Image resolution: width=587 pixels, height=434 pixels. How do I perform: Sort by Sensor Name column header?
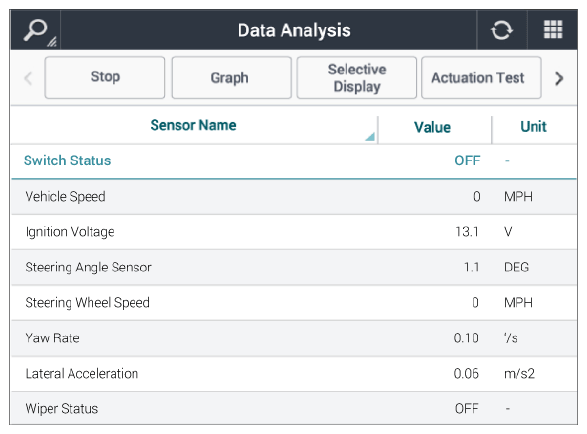194,125
